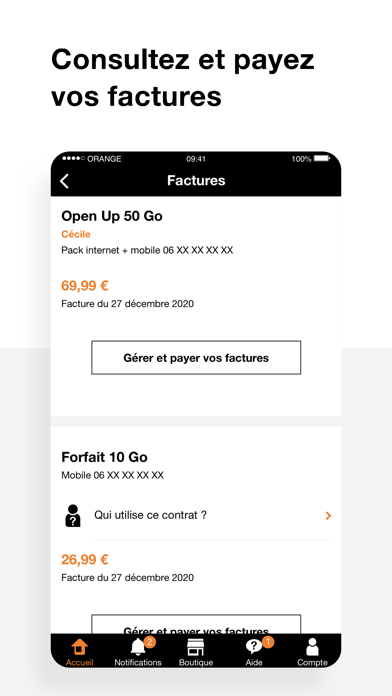
Task: Open the Notifications bell icon
Action: coord(138,647)
